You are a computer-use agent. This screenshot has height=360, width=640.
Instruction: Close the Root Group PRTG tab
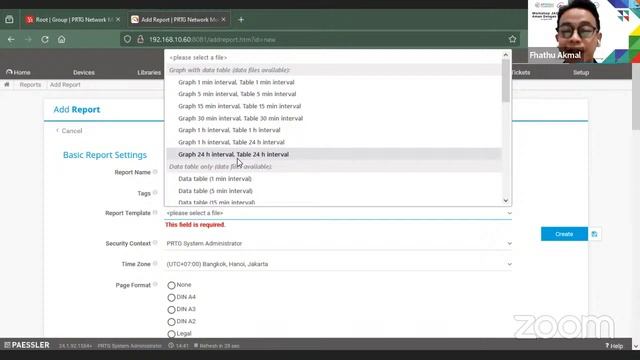(x=118, y=19)
